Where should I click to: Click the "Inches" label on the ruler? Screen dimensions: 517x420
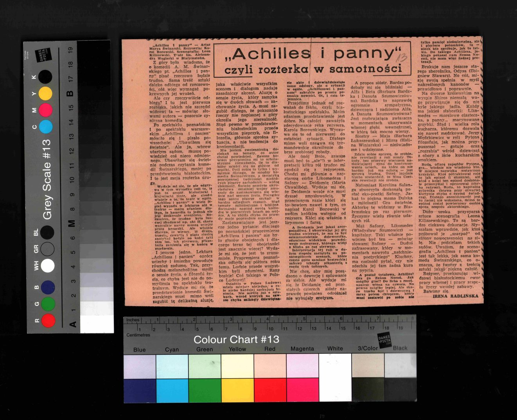tap(133, 320)
